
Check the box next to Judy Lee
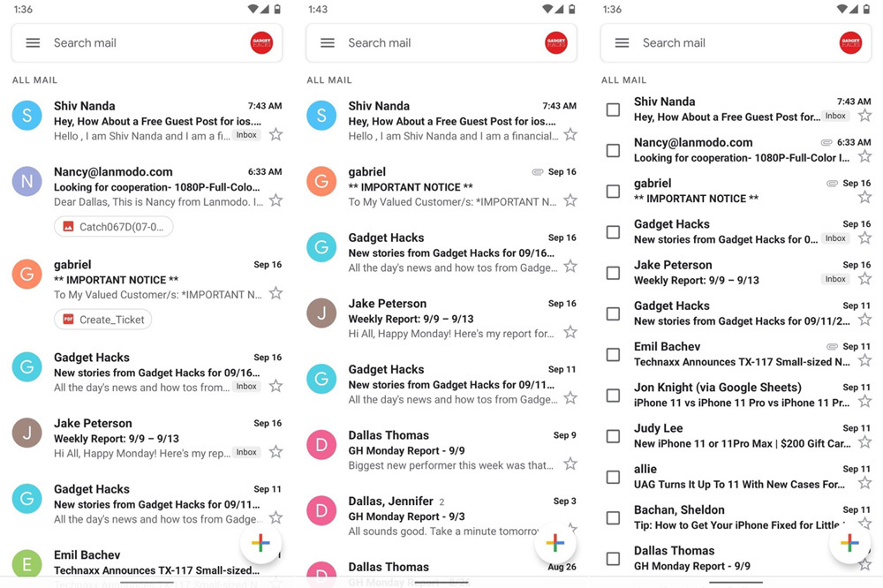point(613,436)
